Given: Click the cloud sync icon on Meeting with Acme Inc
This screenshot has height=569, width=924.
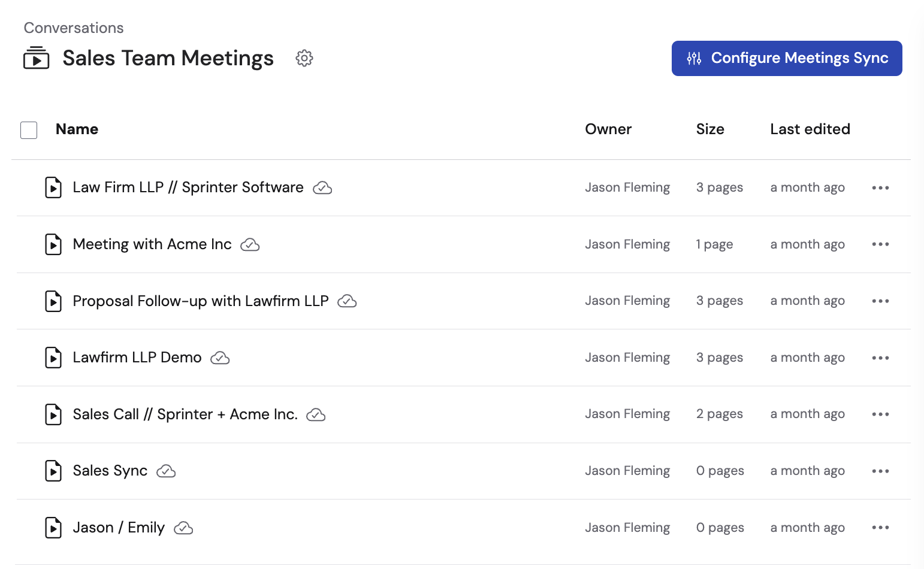Looking at the screenshot, I should pos(250,244).
